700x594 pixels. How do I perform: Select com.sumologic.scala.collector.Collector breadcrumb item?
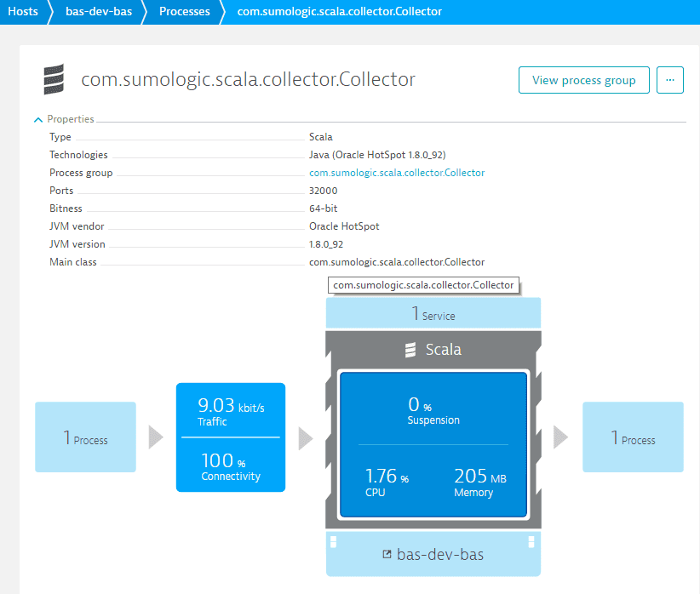point(339,11)
